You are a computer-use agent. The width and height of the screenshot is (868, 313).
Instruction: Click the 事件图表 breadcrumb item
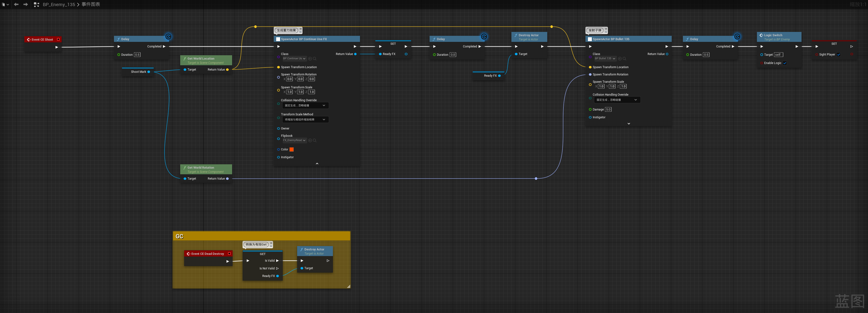point(91,4)
